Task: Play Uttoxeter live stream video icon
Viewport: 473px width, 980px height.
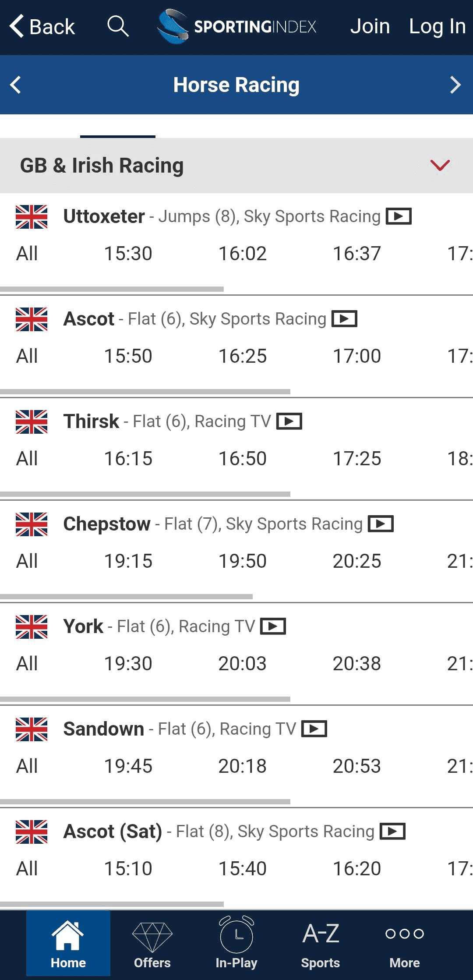Action: pos(398,216)
